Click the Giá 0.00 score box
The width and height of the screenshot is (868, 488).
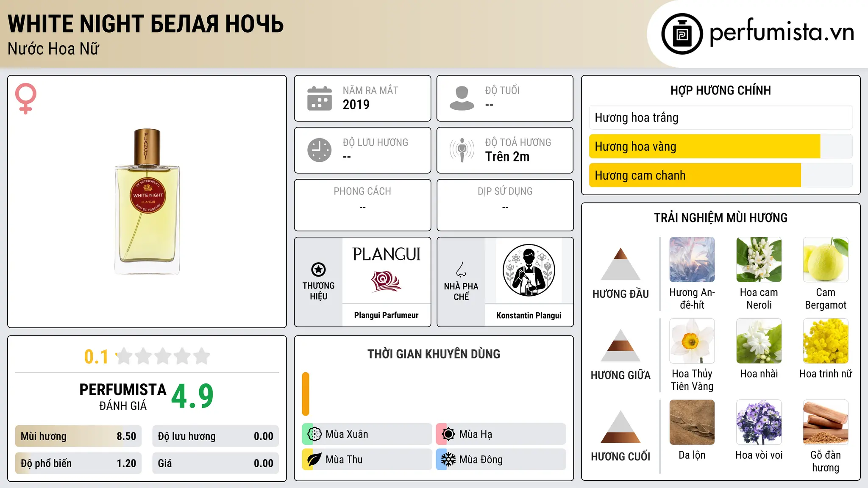pyautogui.click(x=216, y=463)
